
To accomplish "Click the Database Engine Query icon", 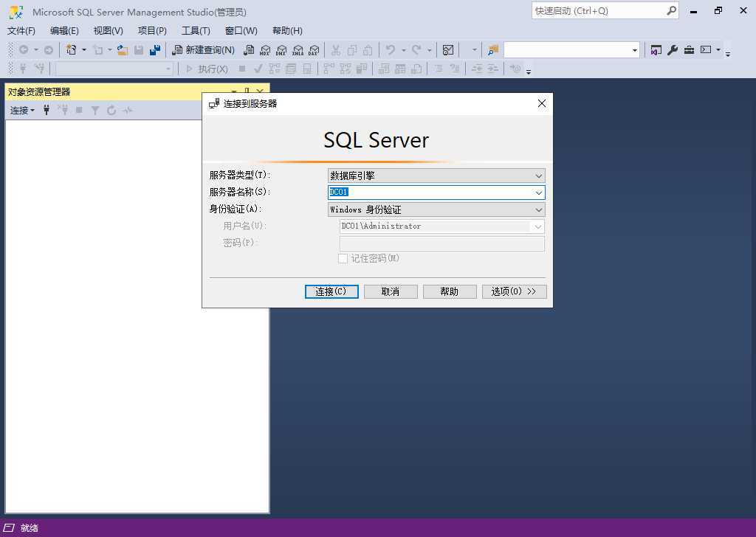I will coord(249,49).
